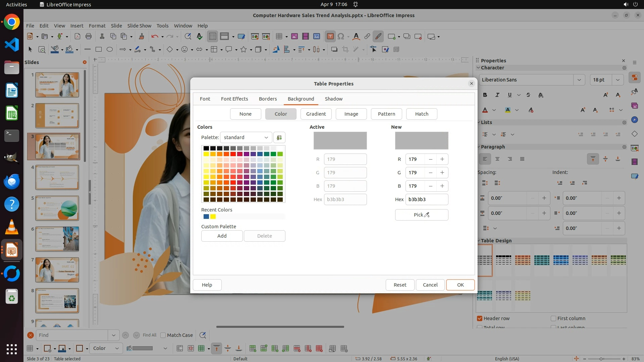
Task: Open the Liberation Sans font name dropdown
Action: tap(579, 80)
